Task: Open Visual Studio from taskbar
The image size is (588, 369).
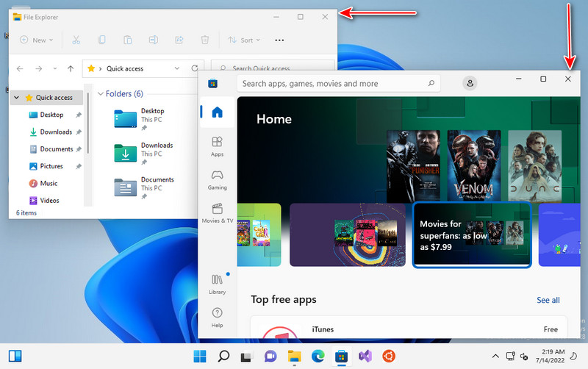Action: (365, 356)
